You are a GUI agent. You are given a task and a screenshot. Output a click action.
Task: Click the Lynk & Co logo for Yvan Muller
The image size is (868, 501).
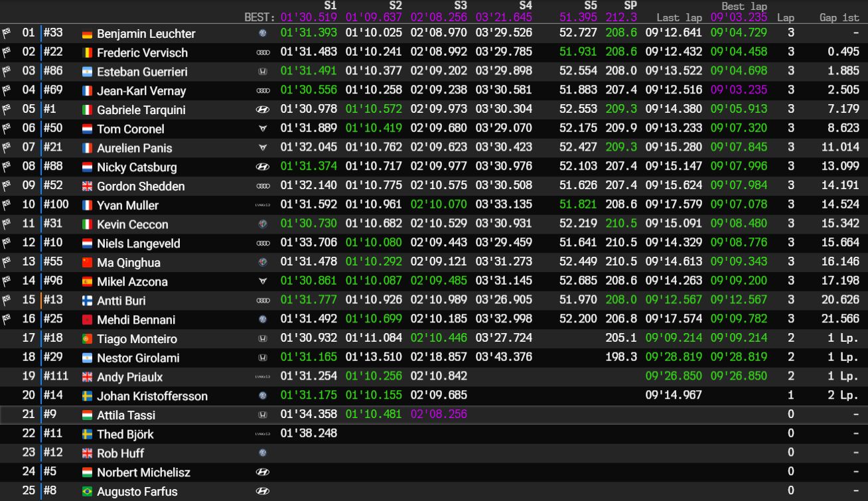pyautogui.click(x=263, y=206)
